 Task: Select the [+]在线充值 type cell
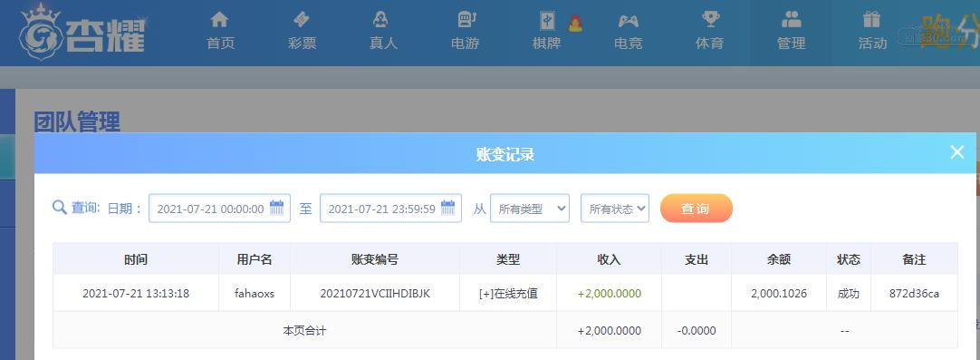[508, 293]
